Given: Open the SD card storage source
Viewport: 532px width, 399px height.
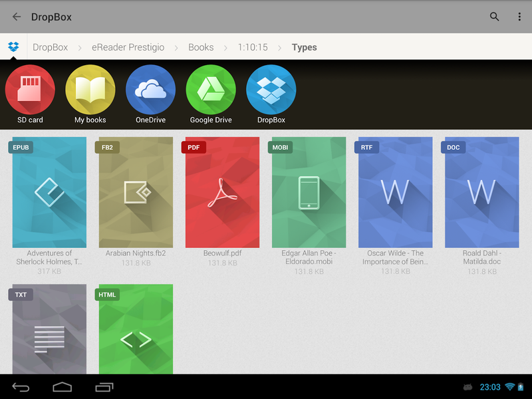Looking at the screenshot, I should click(30, 93).
